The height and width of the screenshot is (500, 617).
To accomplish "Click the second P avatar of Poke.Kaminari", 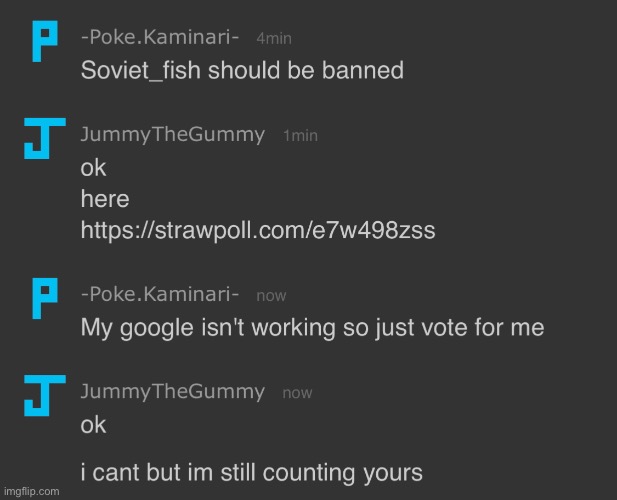I will point(45,299).
